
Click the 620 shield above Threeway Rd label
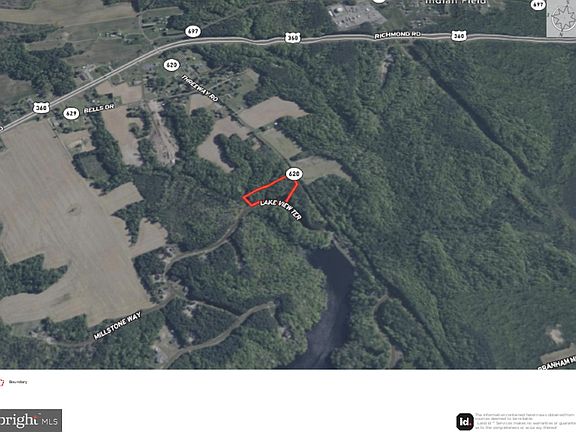click(171, 65)
